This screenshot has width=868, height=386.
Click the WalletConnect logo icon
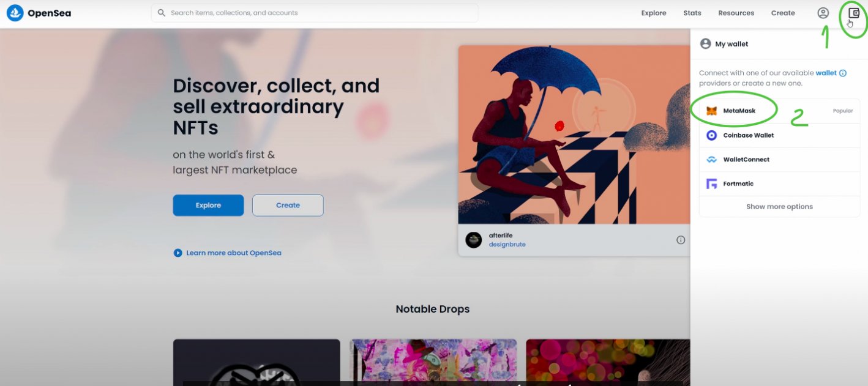click(x=711, y=160)
